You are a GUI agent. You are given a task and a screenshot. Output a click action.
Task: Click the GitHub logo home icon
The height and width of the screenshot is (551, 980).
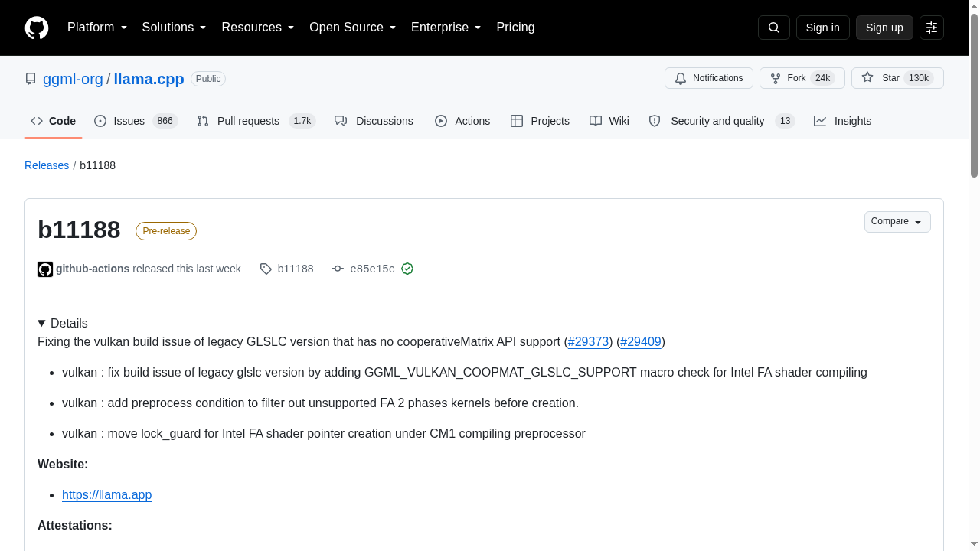click(x=37, y=28)
